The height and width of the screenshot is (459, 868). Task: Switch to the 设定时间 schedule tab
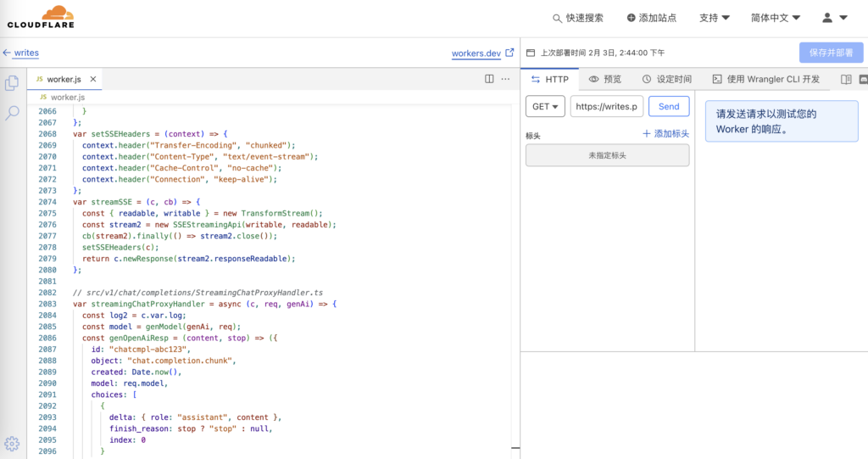(x=666, y=79)
